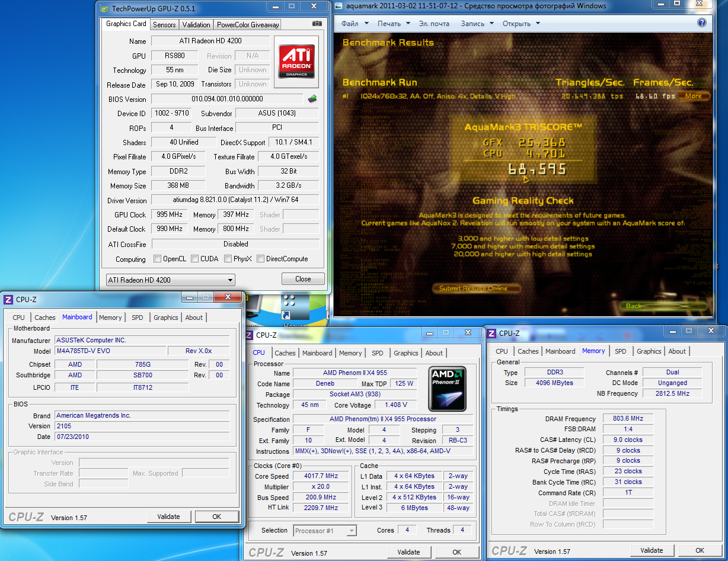Screen dimensions: 728x561
Task: Click the BIOS Version field 010.094.001.010.000000
Action: coord(227,99)
